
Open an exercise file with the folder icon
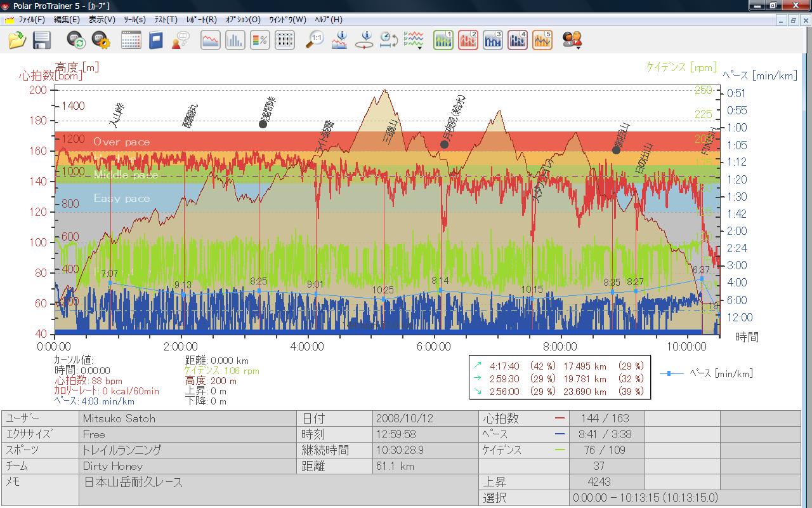coord(17,41)
